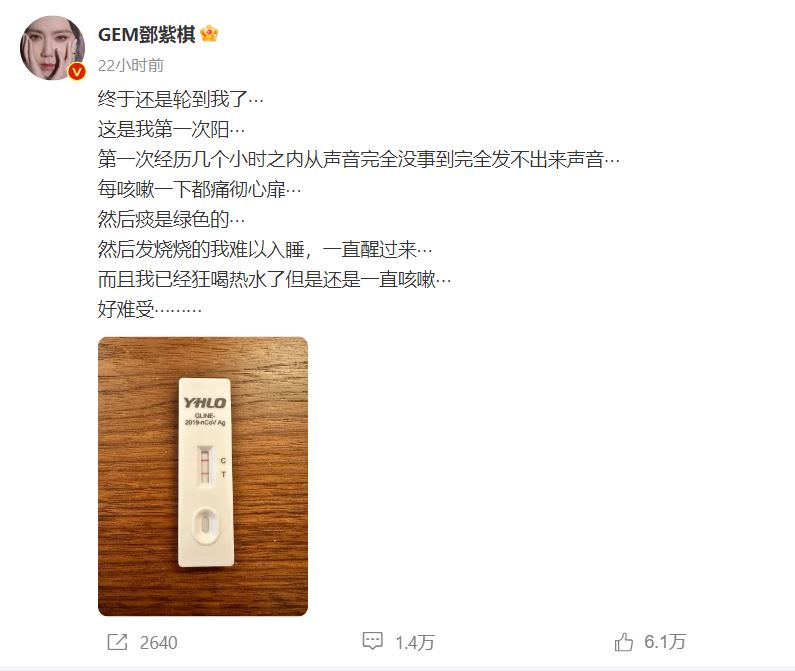795x671 pixels.
Task: Click the line 然后痰是绿色的
Action: (x=171, y=219)
